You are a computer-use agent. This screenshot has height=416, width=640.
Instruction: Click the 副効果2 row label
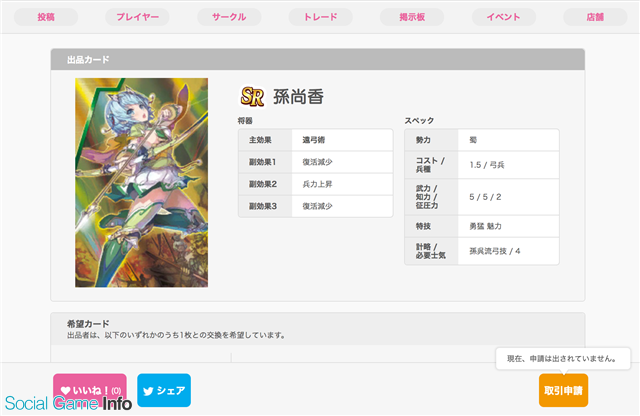(263, 184)
